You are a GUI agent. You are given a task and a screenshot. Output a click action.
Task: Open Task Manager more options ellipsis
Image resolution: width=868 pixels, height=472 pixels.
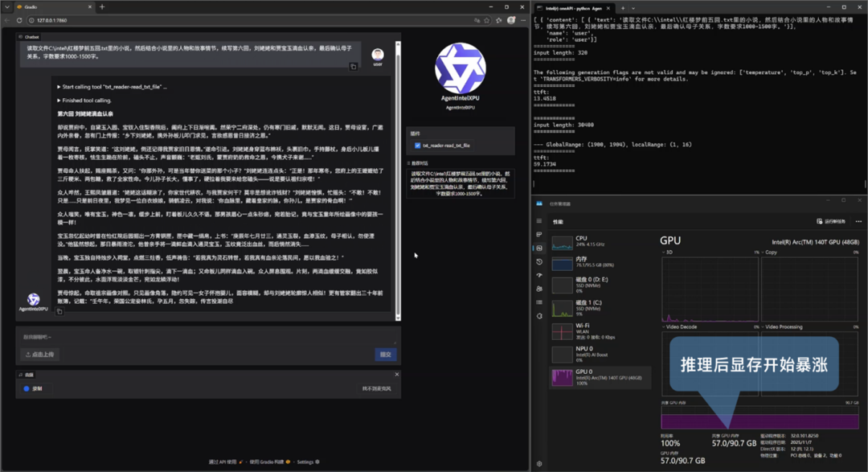[x=858, y=222]
